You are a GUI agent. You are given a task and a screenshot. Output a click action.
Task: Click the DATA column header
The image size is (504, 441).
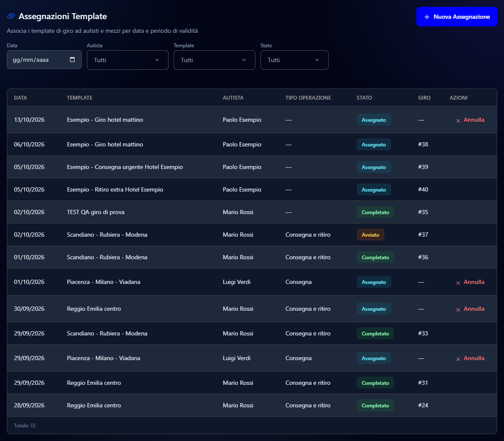(20, 98)
